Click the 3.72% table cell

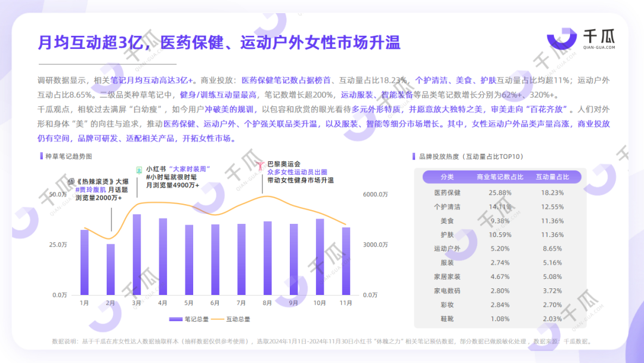tap(552, 291)
